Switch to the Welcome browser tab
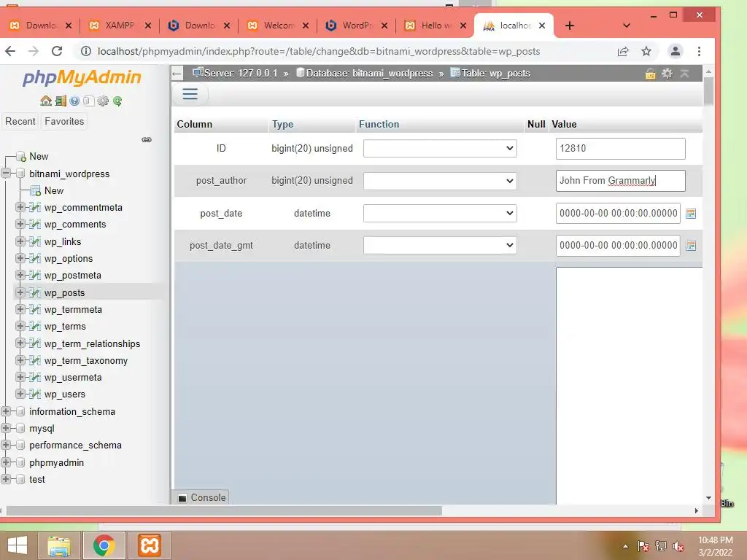Screen dimensions: 747x560 coord(279,26)
